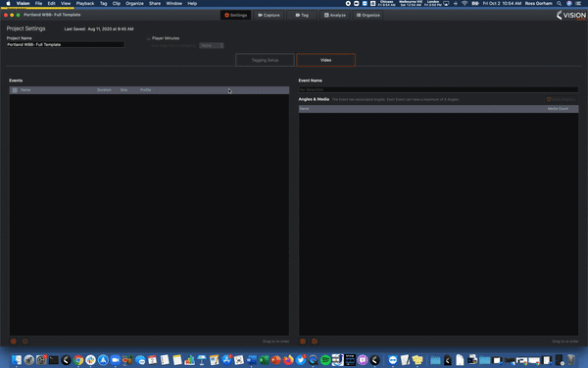Open the File menu
This screenshot has width=588, height=368.
coord(38,3)
